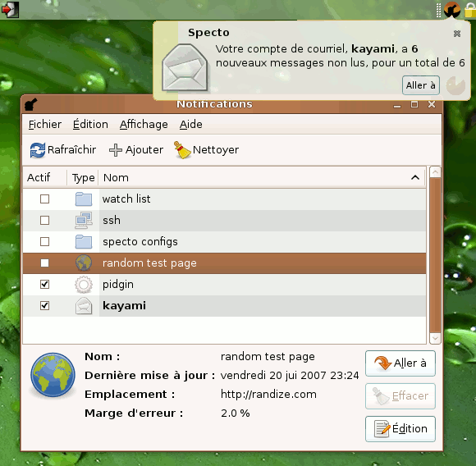Click the Rafraîchir refresh toolbar icon

38,150
